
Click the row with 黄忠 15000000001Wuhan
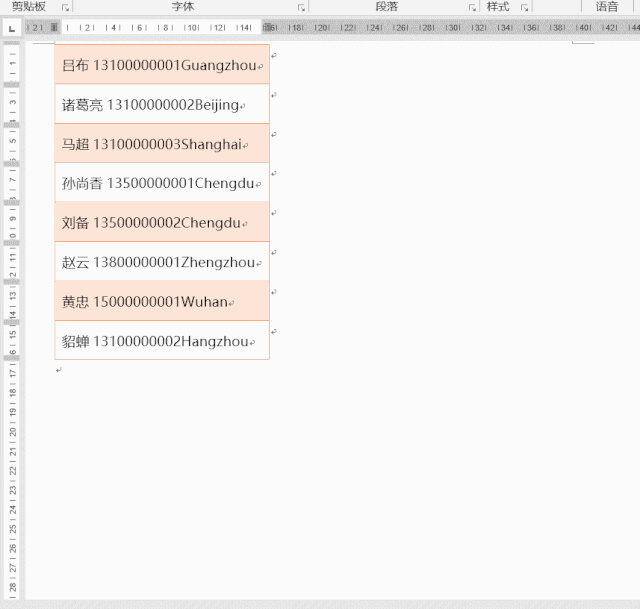pyautogui.click(x=162, y=301)
